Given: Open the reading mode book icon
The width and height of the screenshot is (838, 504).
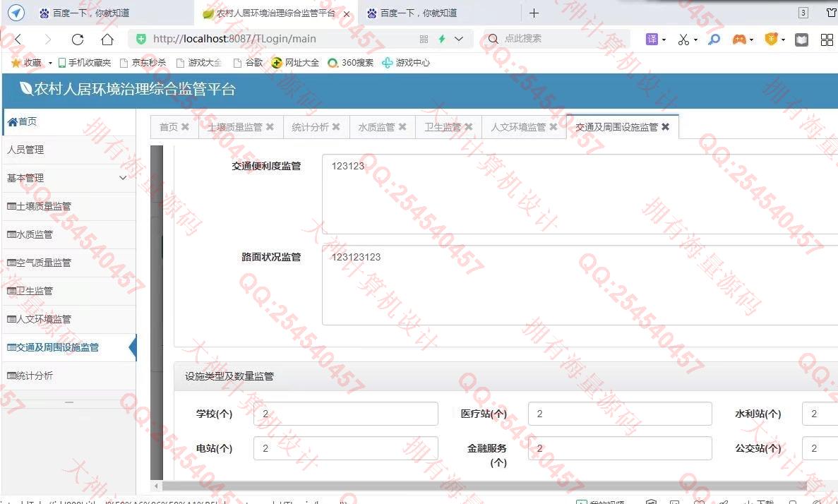Looking at the screenshot, I should click(802, 40).
